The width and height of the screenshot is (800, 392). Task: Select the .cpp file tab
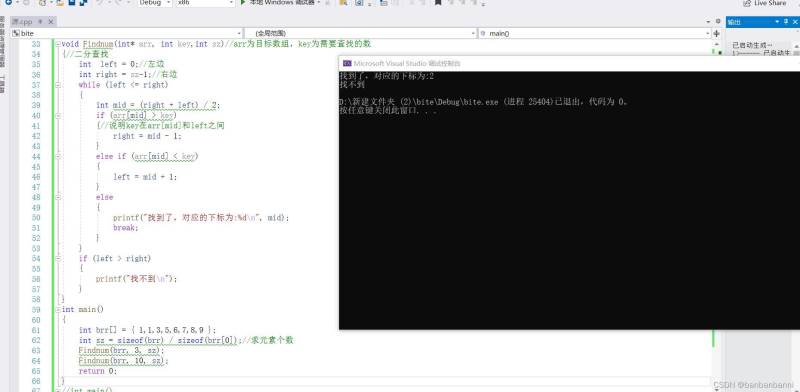tap(22, 22)
